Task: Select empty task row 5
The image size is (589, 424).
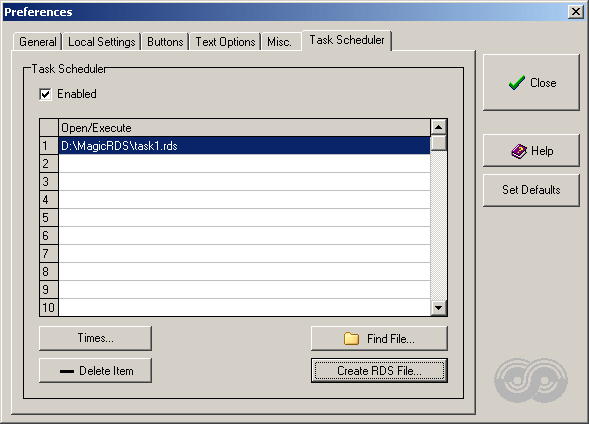Action: [244, 218]
